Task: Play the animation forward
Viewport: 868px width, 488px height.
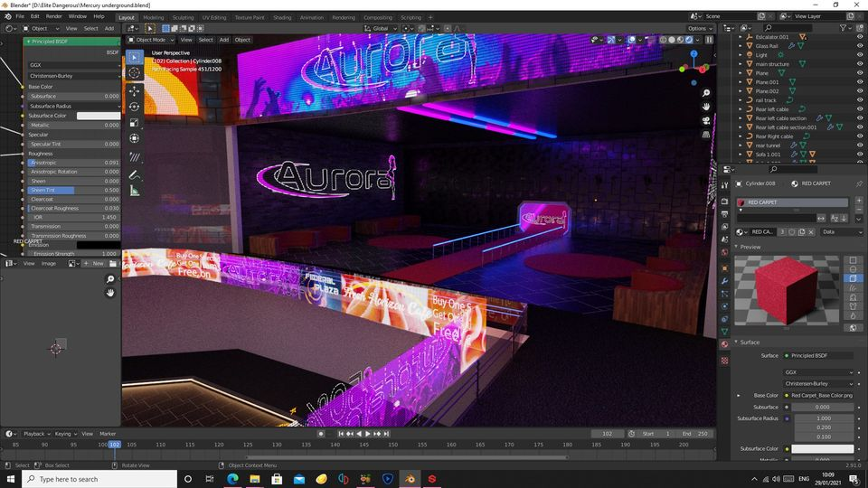Action: point(368,434)
